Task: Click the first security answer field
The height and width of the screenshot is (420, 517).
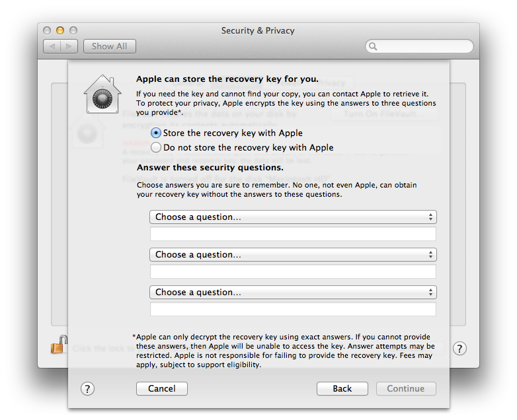Action: pos(293,234)
